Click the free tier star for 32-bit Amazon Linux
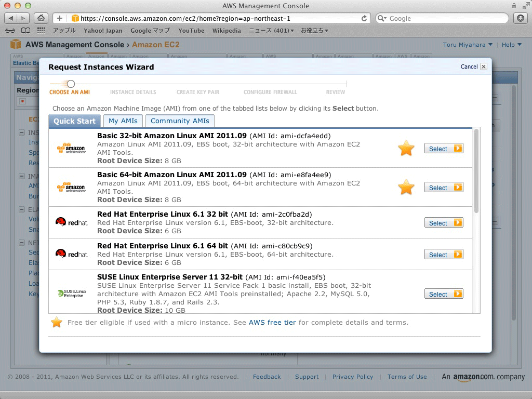 (406, 149)
